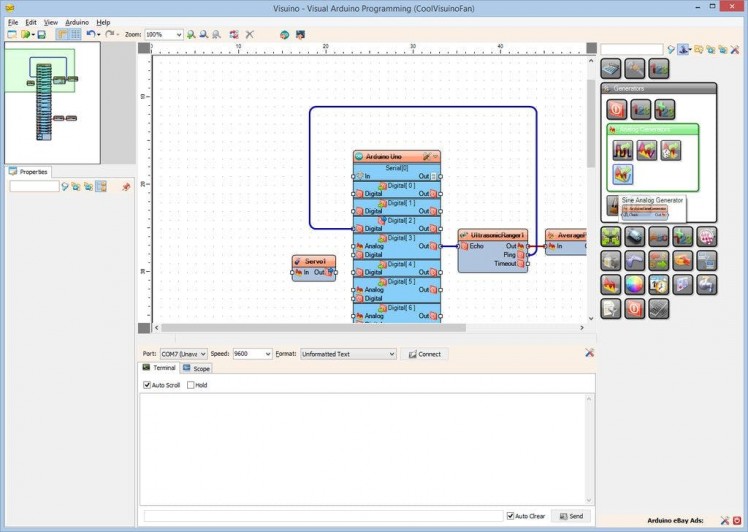Click the ArduinoUno component's wrench tools icon

tap(427, 157)
